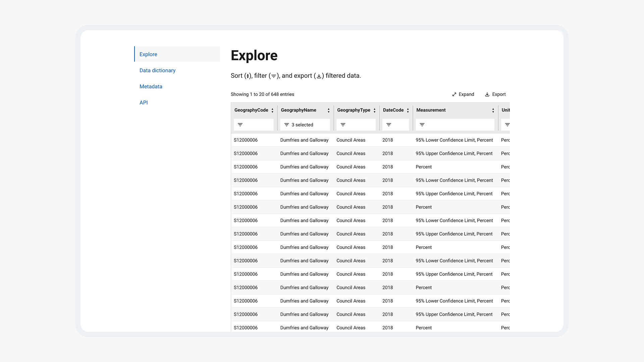Click 'Dumfries and Galloway' in first row
644x362 pixels.
pyautogui.click(x=304, y=140)
